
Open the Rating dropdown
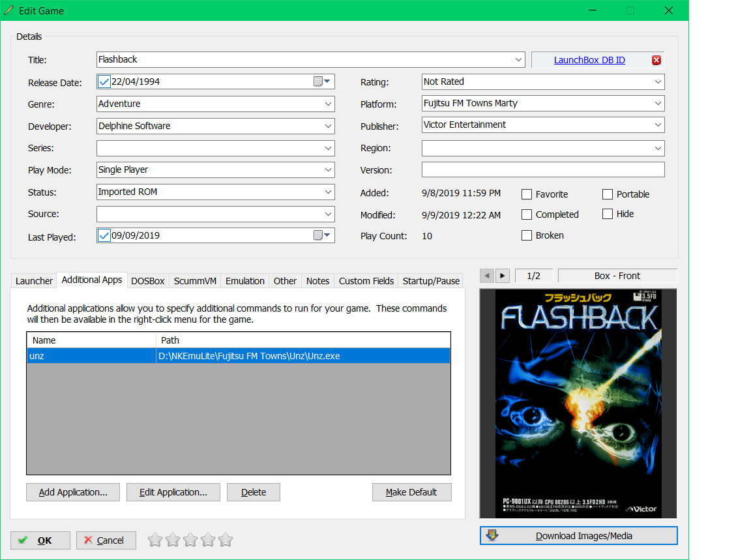pos(658,82)
